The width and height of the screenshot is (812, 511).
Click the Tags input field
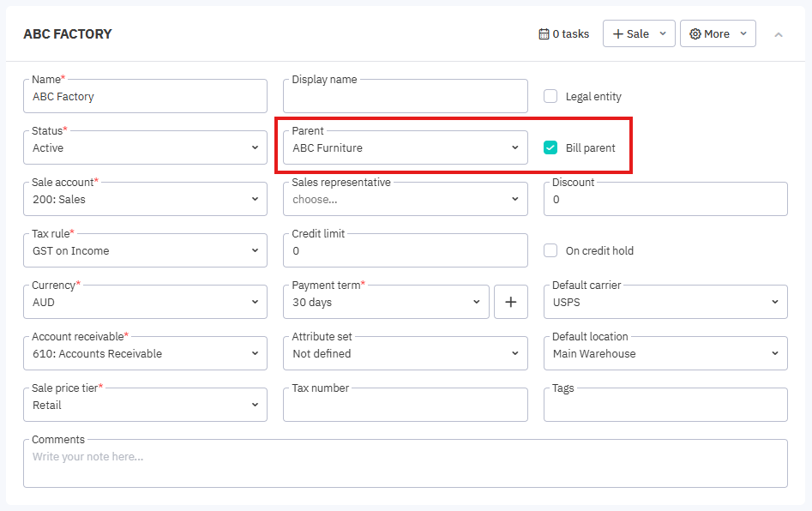tap(665, 406)
